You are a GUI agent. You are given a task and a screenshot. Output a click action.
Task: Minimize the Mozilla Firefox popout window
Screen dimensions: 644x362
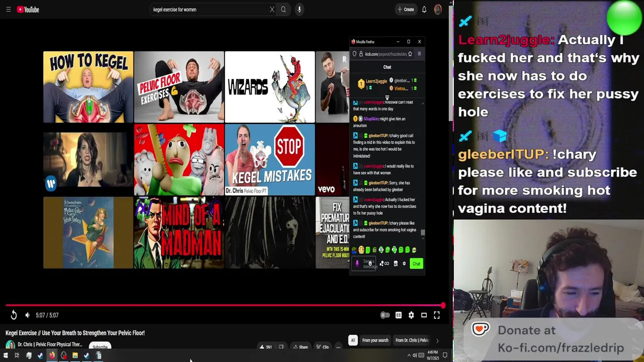(397, 42)
